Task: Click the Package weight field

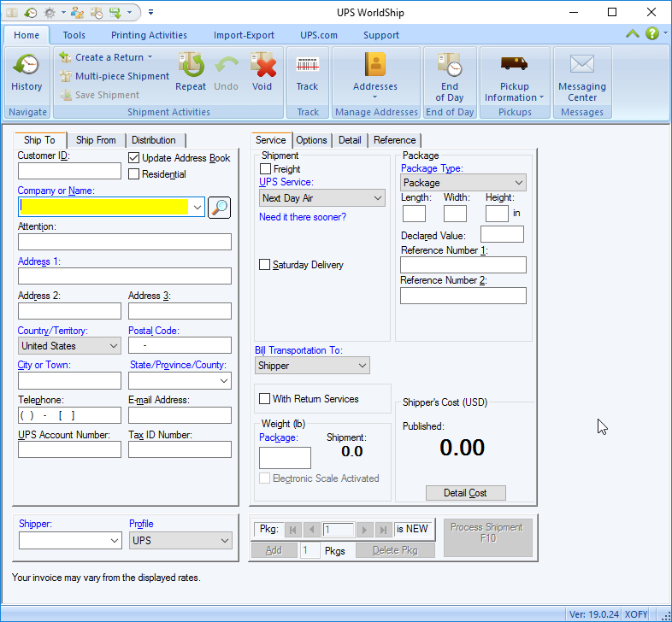Action: tap(285, 458)
